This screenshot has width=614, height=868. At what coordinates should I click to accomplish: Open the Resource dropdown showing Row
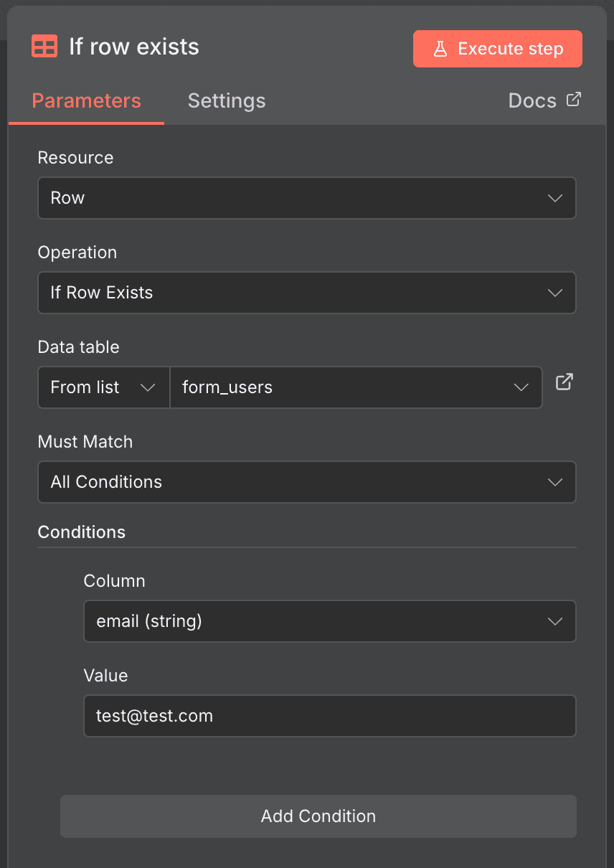[x=306, y=197]
